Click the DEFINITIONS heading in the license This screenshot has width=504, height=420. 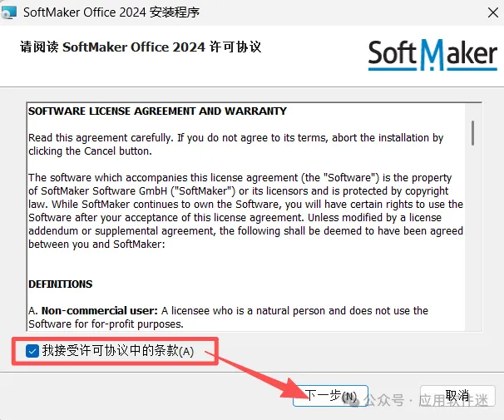(x=61, y=284)
